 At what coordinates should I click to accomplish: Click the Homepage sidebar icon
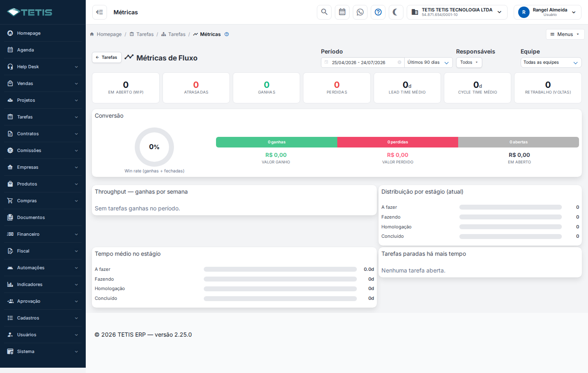[x=10, y=33]
